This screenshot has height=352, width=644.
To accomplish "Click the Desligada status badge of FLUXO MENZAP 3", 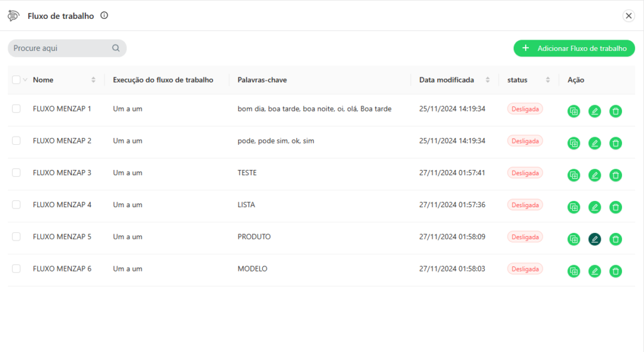I will [525, 173].
